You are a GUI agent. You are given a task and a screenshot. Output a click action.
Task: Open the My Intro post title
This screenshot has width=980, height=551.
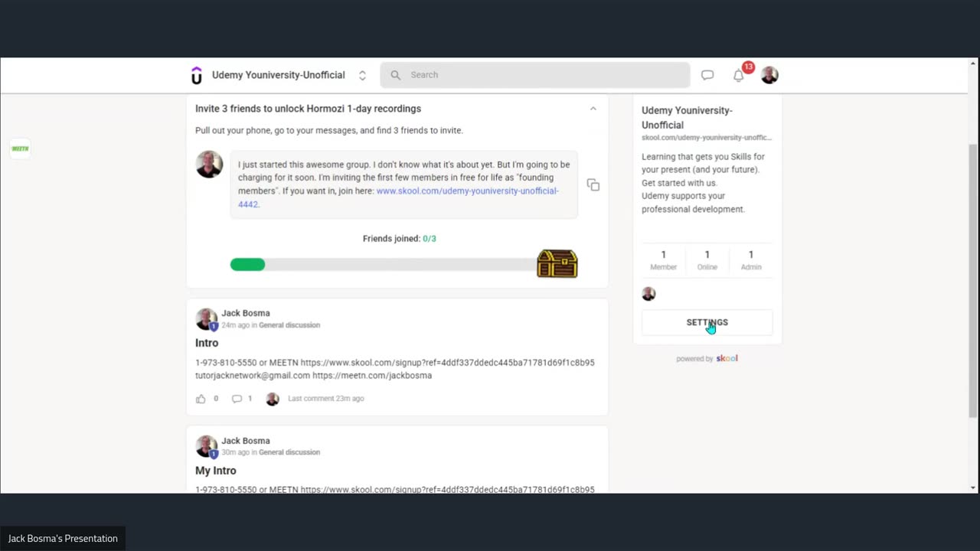point(216,471)
